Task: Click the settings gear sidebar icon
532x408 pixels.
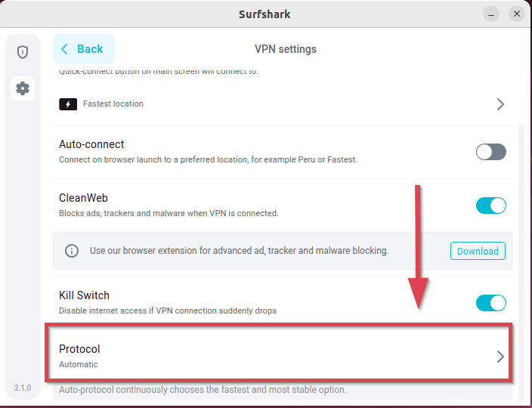Action: 23,88
